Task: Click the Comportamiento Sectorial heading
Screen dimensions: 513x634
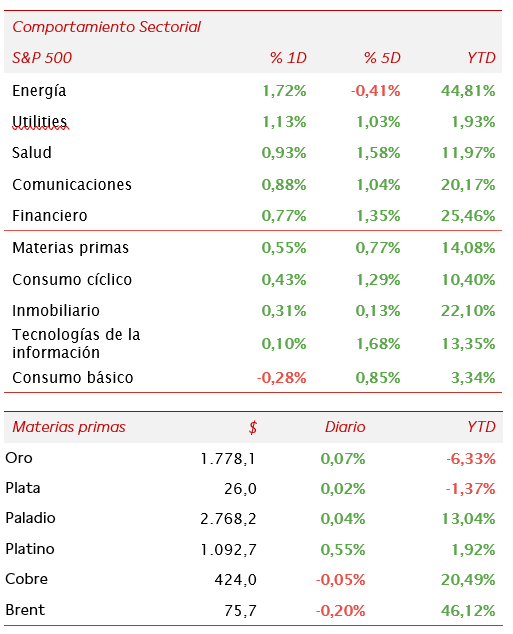Action: point(106,27)
